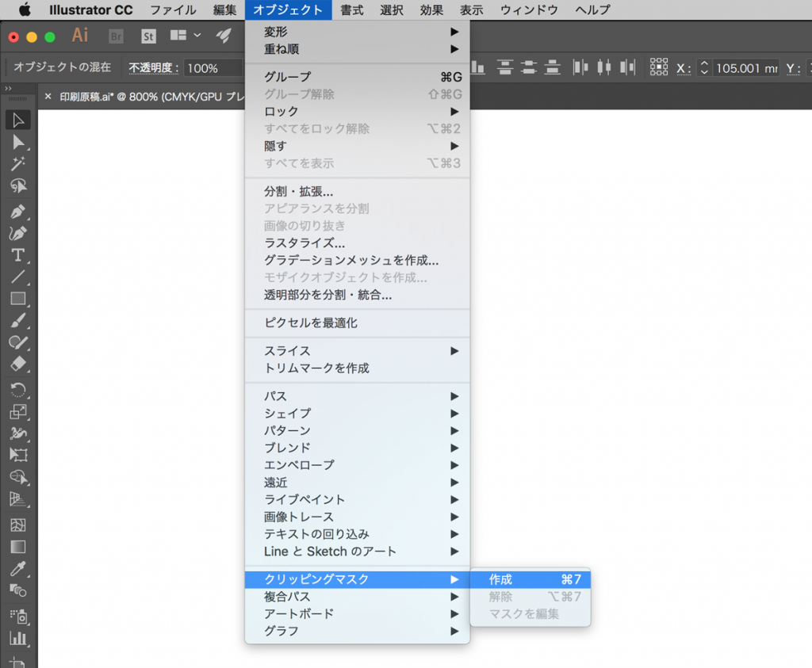Pick the Lasso tool
This screenshot has height=668, width=812.
[x=18, y=185]
